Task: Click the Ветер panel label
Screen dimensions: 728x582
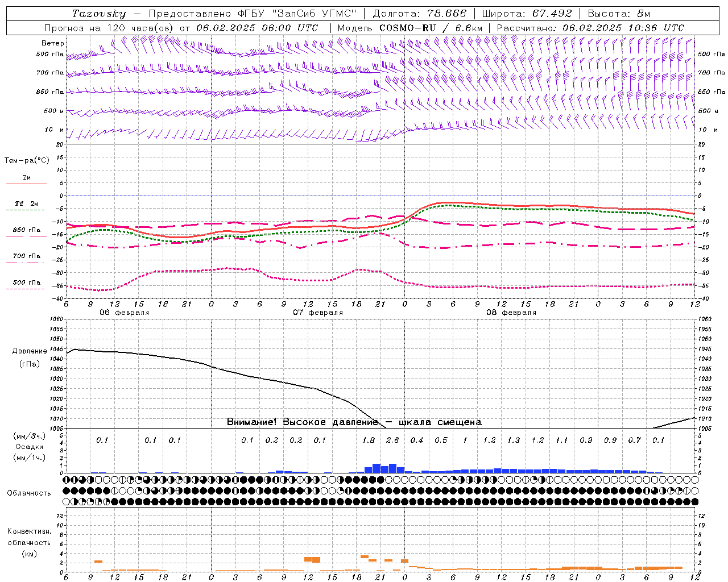Action: 53,43
